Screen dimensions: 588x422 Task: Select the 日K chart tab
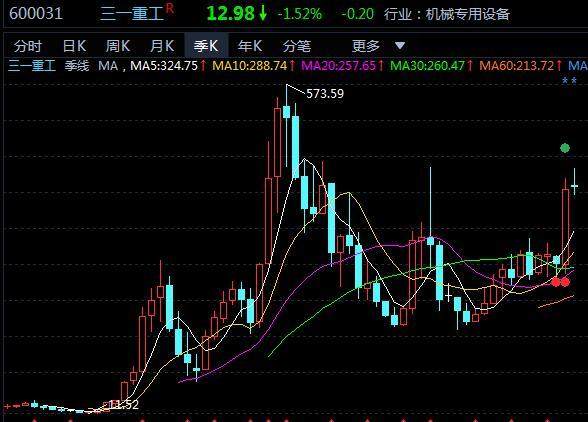pos(74,47)
